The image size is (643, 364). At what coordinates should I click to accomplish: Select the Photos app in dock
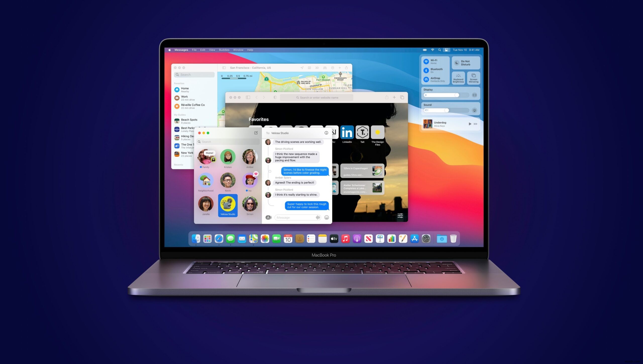point(265,239)
